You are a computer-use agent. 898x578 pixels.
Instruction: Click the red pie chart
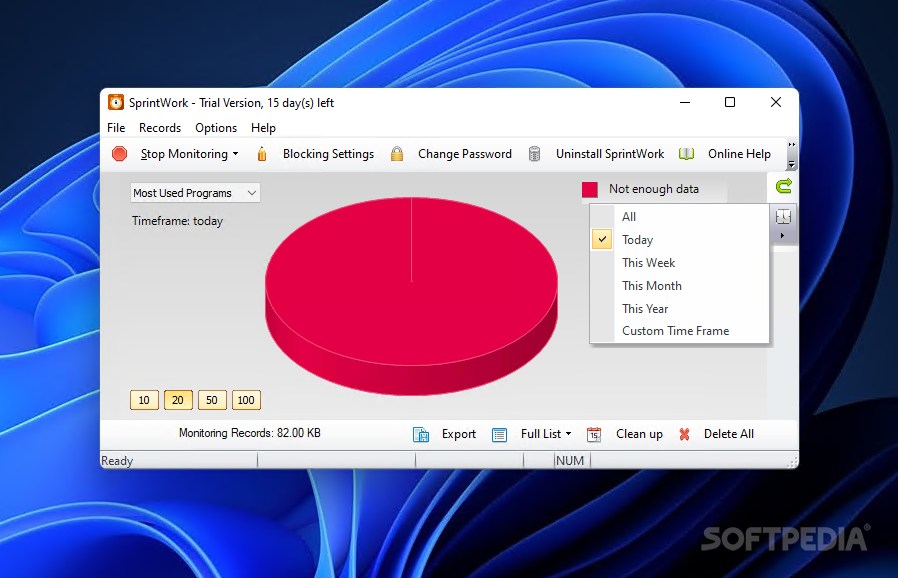point(411,296)
